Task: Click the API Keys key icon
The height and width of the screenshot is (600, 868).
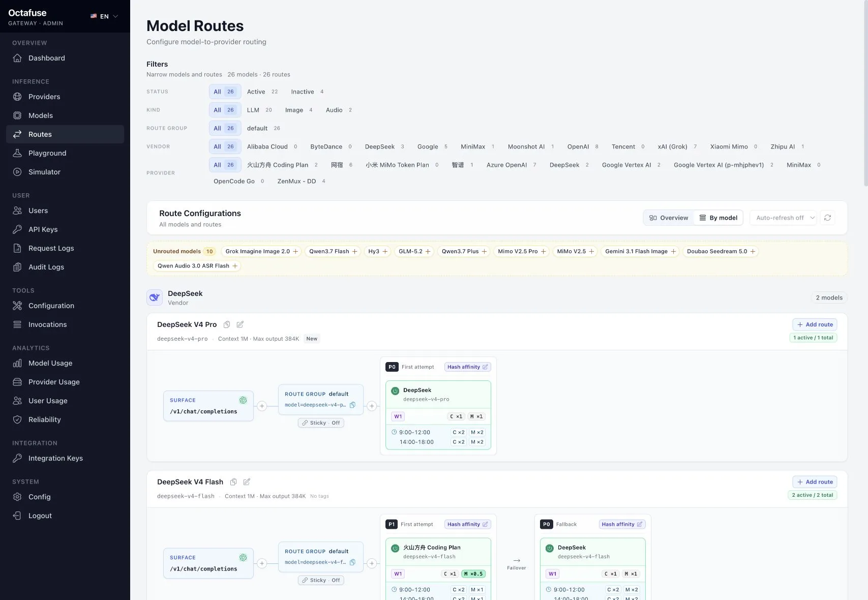Action: tap(17, 229)
